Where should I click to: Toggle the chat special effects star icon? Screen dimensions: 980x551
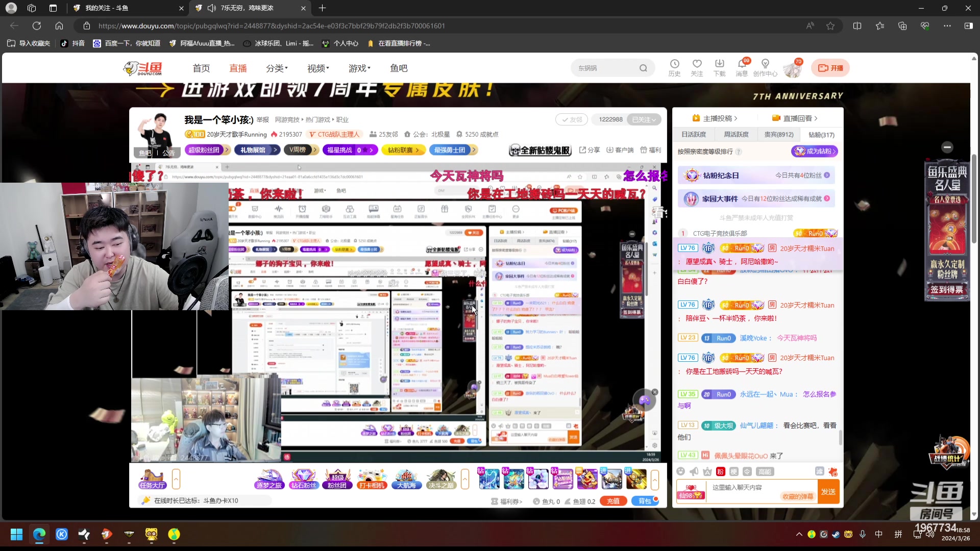[x=833, y=471]
